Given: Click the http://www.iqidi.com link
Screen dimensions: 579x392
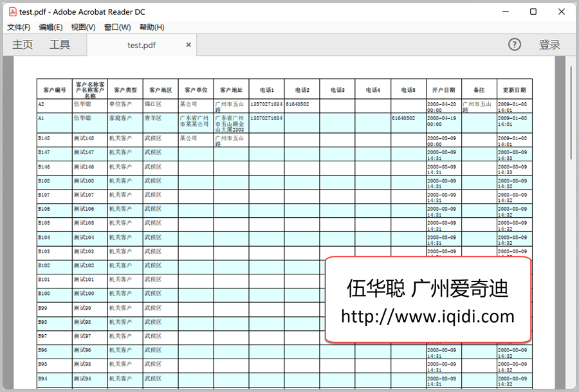Looking at the screenshot, I should coord(428,316).
